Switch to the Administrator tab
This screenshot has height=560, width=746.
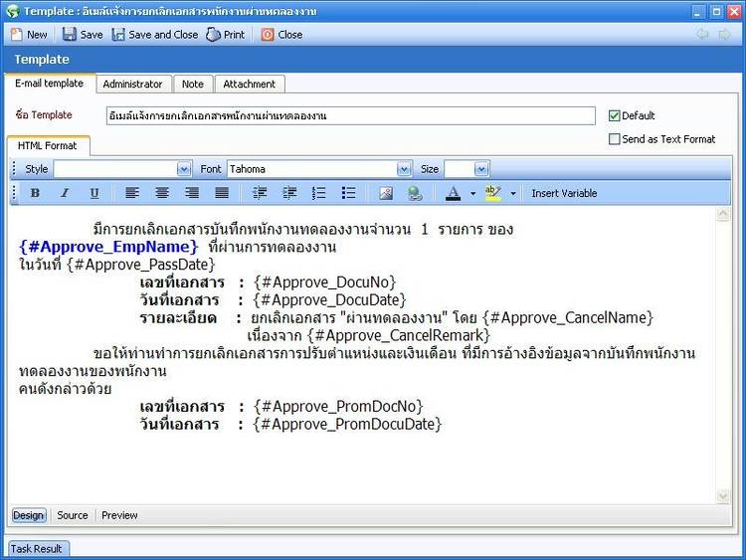coord(132,85)
